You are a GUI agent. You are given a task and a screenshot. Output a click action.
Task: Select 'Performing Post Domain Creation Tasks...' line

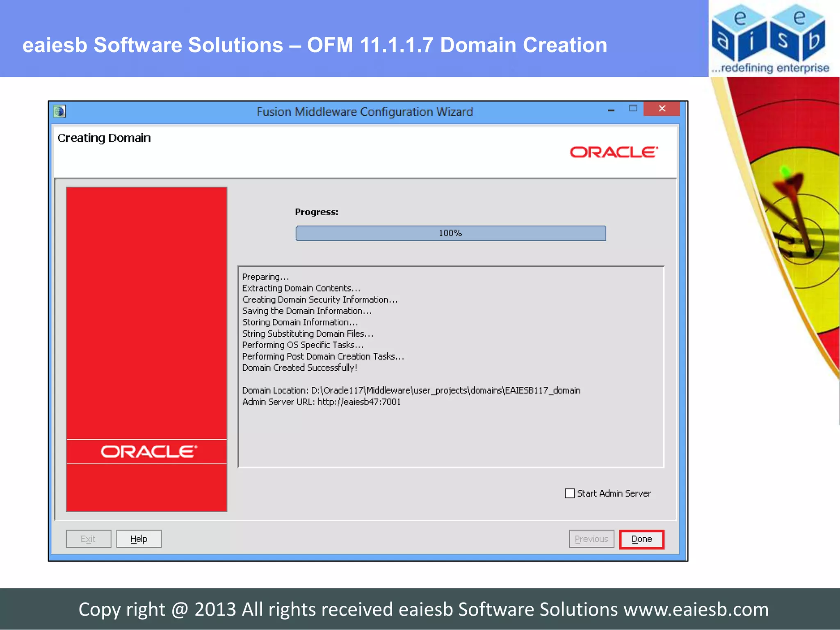click(323, 356)
